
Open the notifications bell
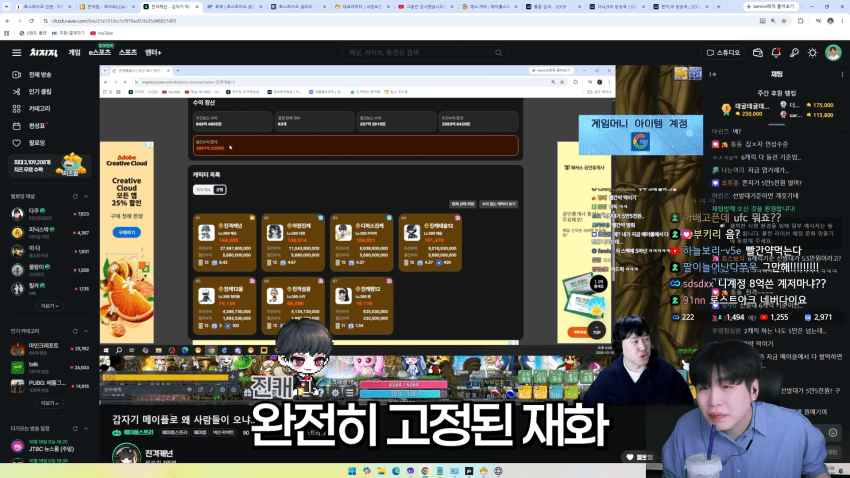(776, 53)
